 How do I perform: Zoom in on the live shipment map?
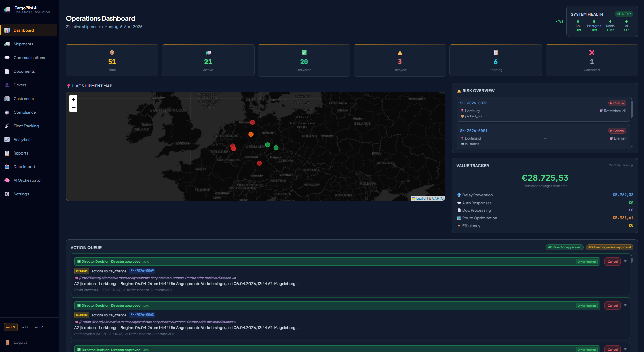coord(73,99)
